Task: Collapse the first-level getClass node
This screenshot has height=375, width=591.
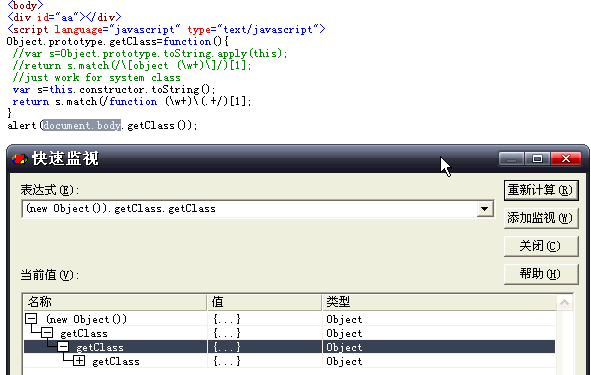Action: click(x=47, y=333)
